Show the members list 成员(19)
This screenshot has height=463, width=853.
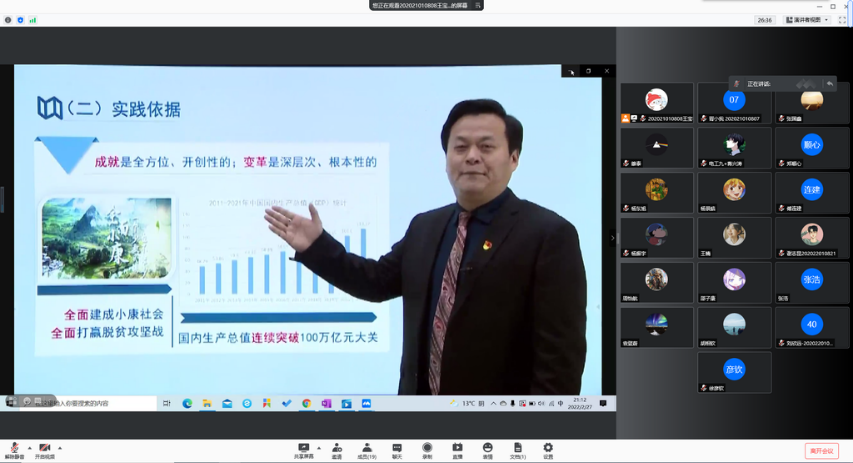[x=367, y=450]
